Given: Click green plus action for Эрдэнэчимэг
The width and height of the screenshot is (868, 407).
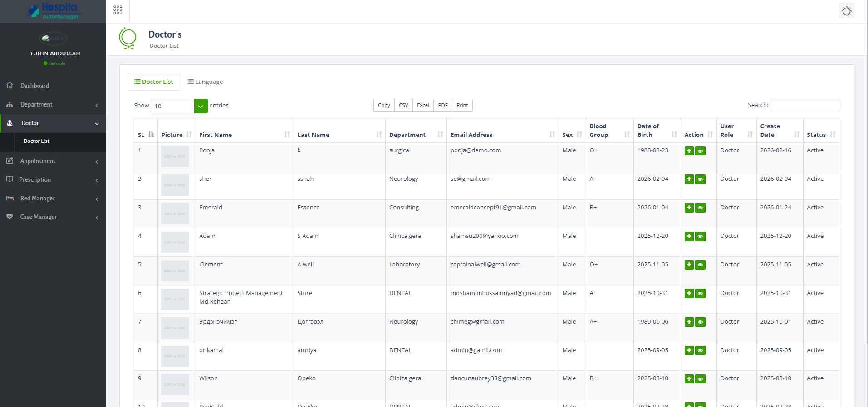Looking at the screenshot, I should (689, 322).
